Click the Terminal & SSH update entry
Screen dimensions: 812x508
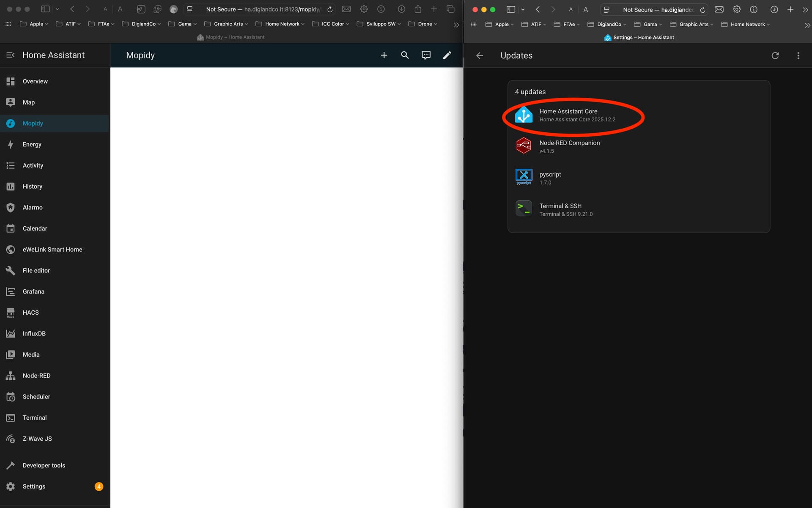[x=560, y=210]
